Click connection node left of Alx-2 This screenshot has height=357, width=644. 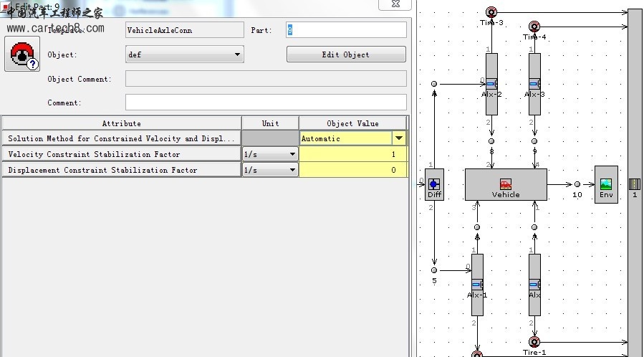tap(434, 84)
